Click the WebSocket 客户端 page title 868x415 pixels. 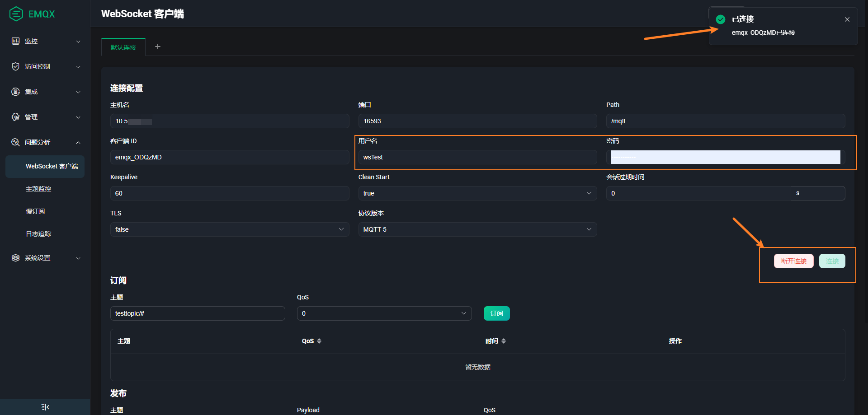click(x=142, y=14)
